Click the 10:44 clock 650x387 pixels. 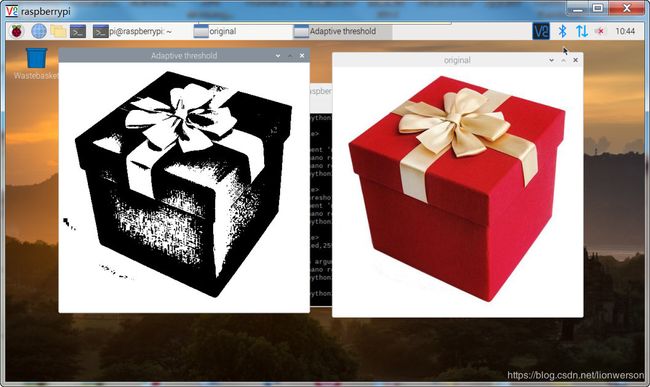(x=625, y=31)
